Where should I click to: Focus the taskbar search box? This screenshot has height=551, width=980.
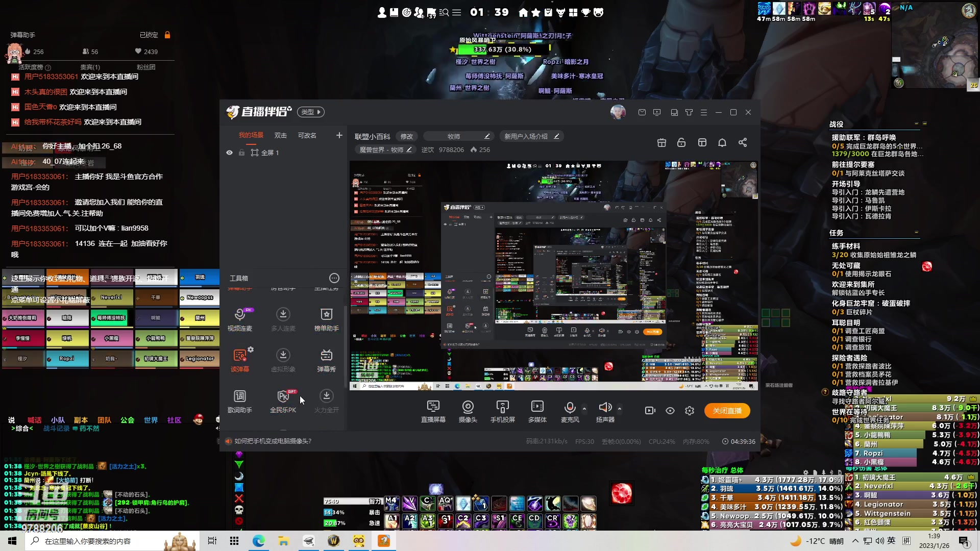click(x=113, y=541)
